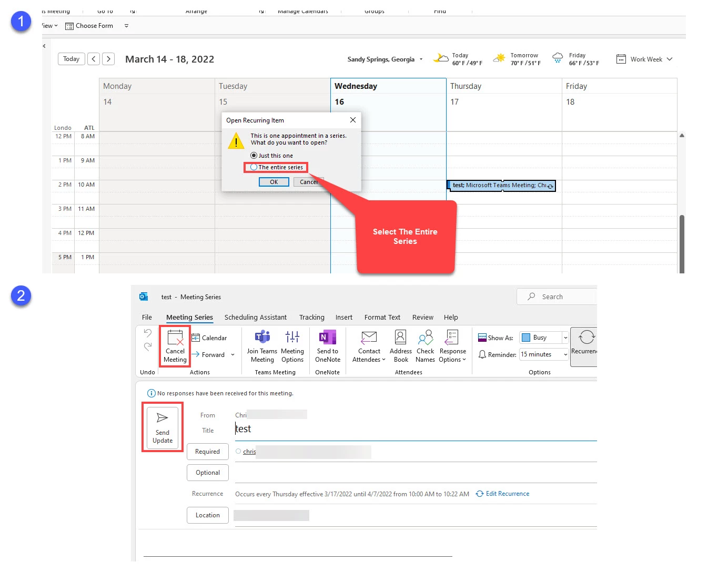Click Check Names icon
The height and width of the screenshot is (572, 728).
(425, 336)
